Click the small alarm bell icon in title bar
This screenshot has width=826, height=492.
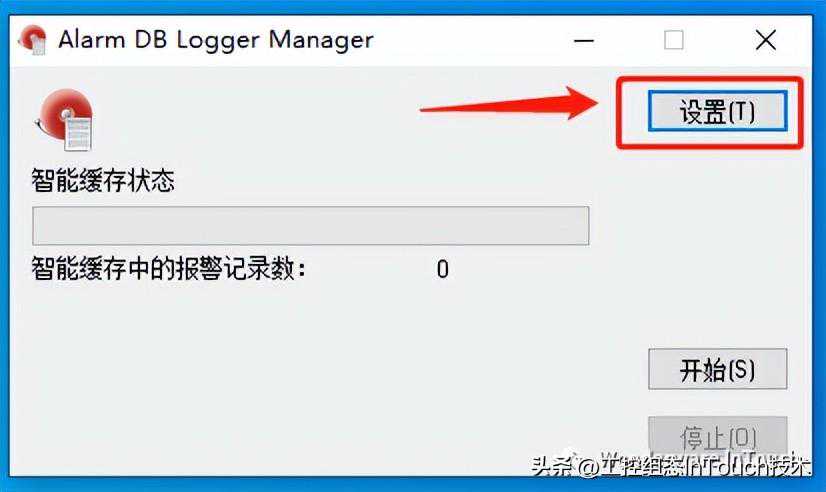(33, 40)
